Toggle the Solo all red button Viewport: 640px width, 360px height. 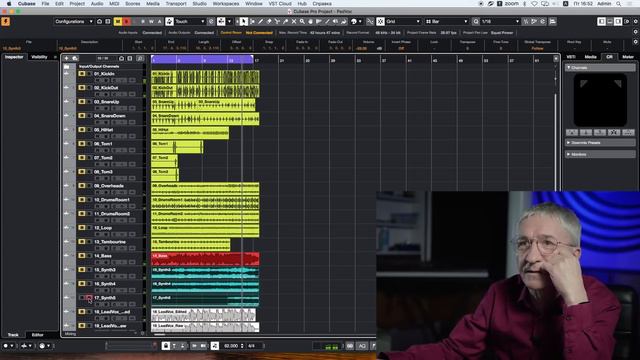[x=127, y=21]
